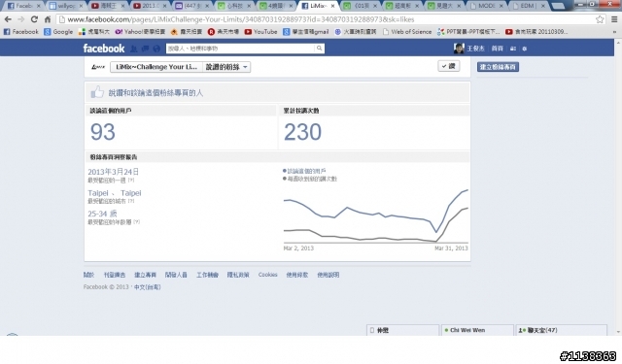Click the blue legend entry in chart

304,171
